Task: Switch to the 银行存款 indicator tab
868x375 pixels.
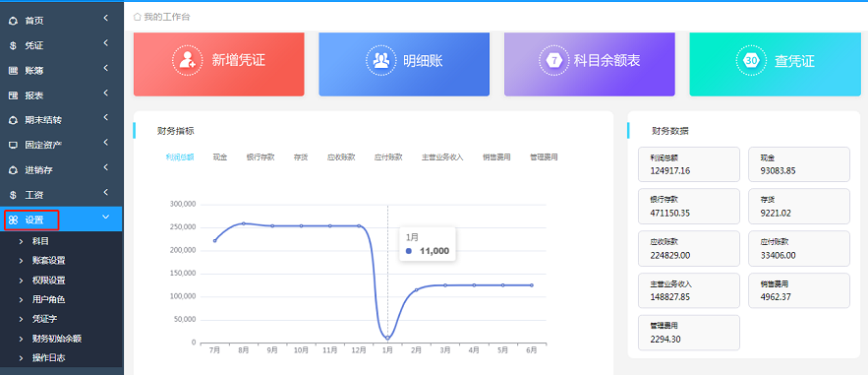Action: [260, 157]
